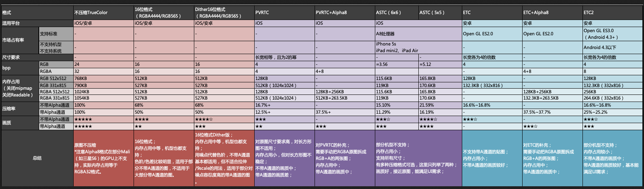Click the 市场占有率 row label

point(20,40)
